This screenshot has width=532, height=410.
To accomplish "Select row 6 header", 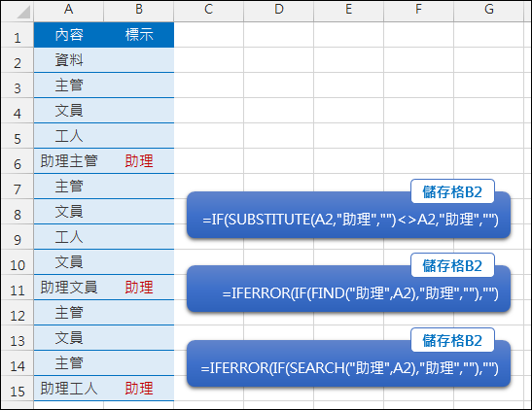I will [x=18, y=161].
